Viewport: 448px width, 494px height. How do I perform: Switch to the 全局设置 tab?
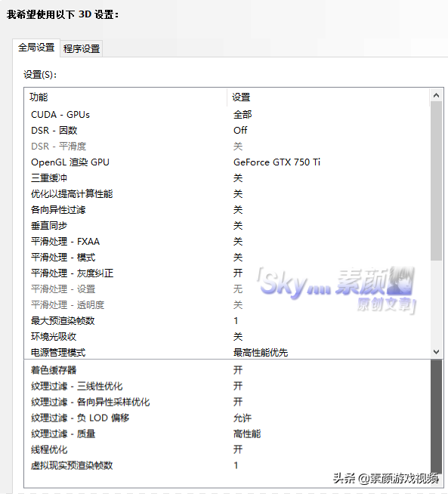(36, 48)
